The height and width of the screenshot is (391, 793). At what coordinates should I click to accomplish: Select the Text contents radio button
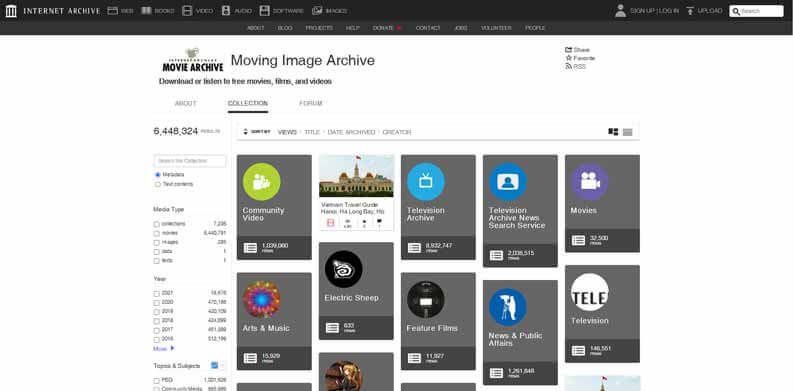click(x=158, y=184)
